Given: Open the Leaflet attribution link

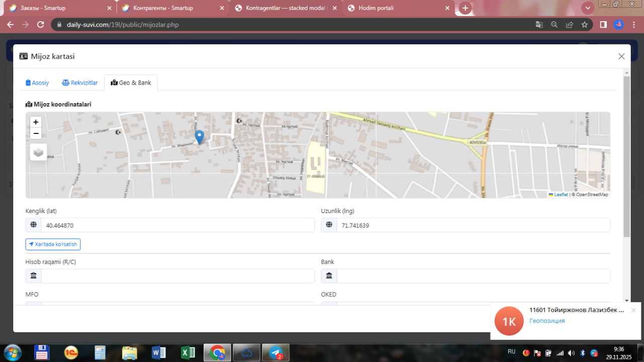Looking at the screenshot, I should coord(560,194).
